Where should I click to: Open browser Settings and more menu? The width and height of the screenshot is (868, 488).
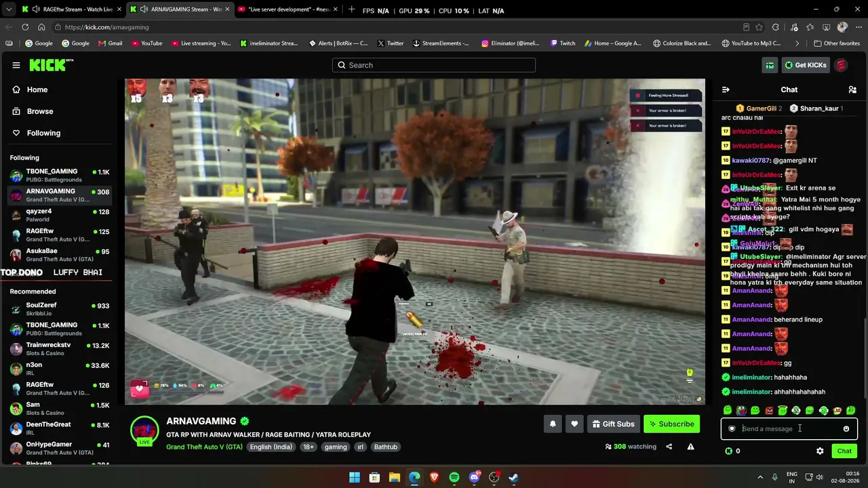pos(857,27)
